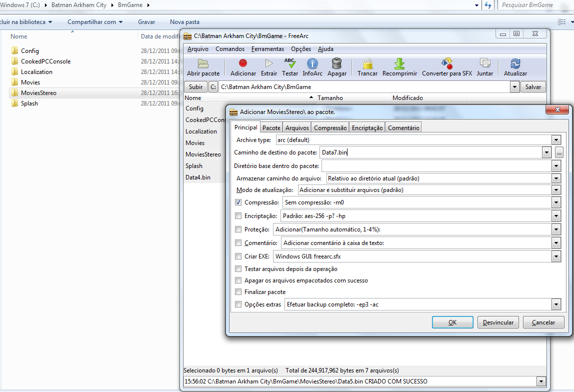Viewport: 574px width, 392px height.
Task: Click the Desvincular button
Action: pos(498,322)
